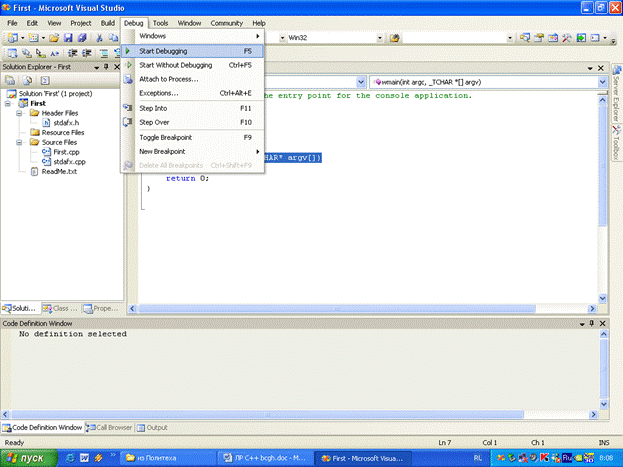Click the Save All toolbar icon
623x467 pixels.
pos(82,38)
